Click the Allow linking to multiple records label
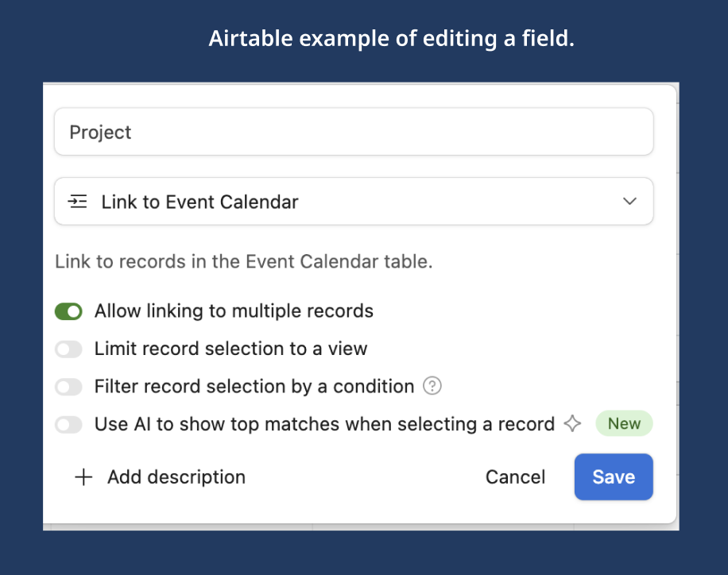Viewport: 728px width, 575px height. pos(234,311)
